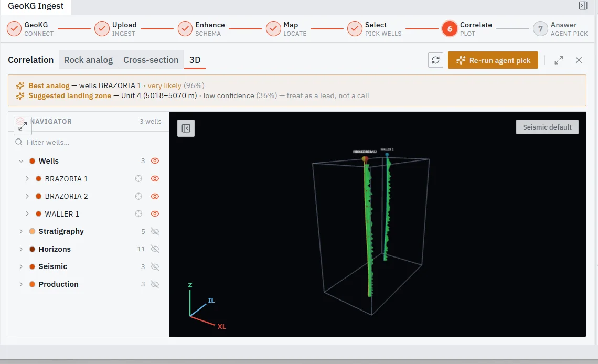
Task: Click the sparkle icon beside Suggested landing zone
Action: (x=20, y=96)
